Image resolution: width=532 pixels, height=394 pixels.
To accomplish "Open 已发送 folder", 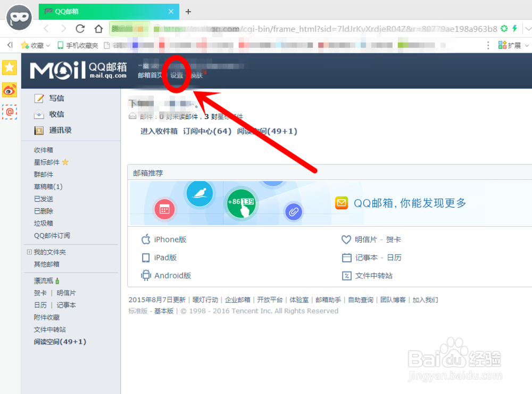I will 44,199.
